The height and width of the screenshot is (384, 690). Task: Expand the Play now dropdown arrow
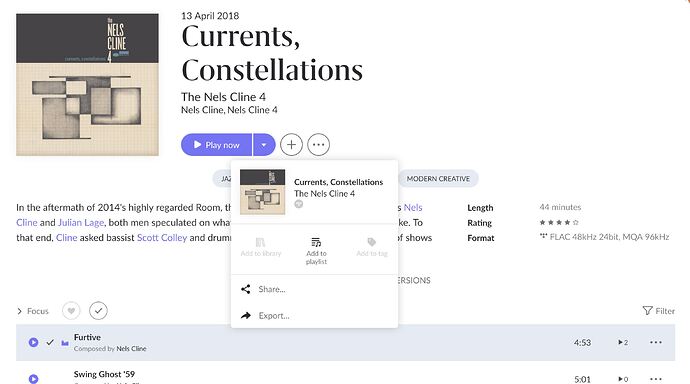(264, 145)
